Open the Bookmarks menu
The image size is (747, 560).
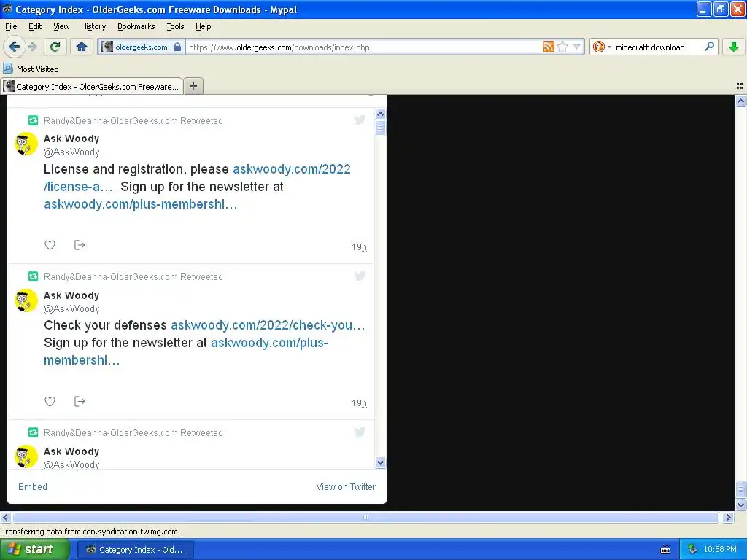136,26
